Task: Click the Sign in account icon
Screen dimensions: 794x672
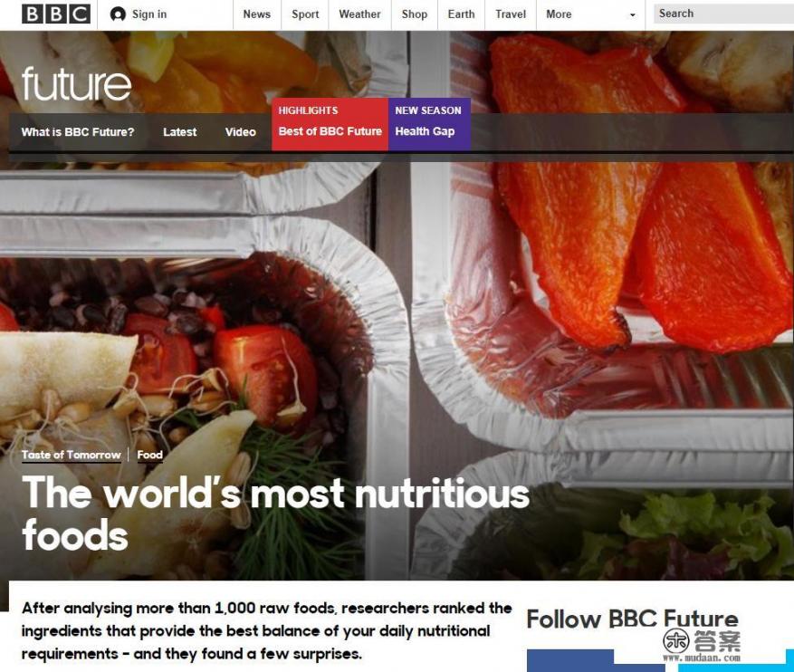Action: [x=118, y=14]
